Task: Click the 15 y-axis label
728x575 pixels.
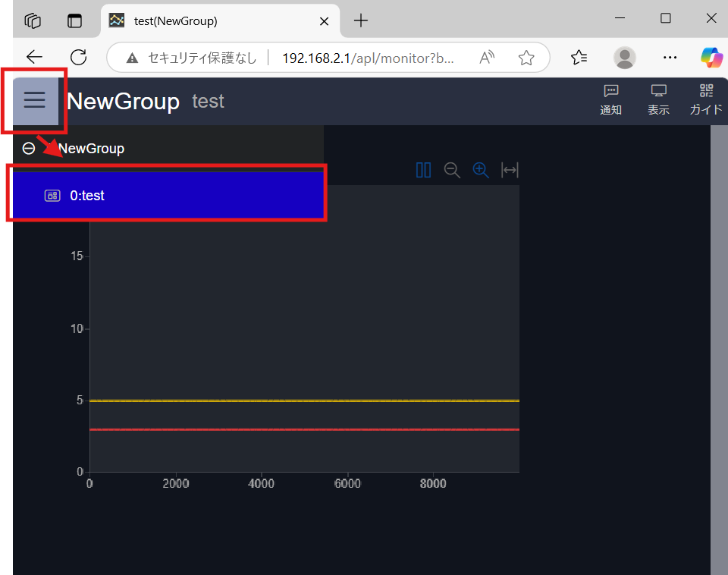Action: 77,256
